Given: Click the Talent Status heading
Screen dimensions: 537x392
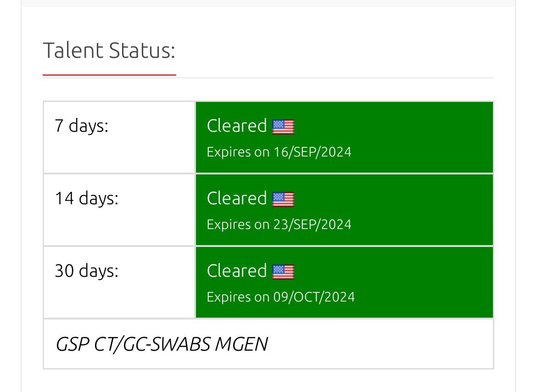Looking at the screenshot, I should click(109, 50).
